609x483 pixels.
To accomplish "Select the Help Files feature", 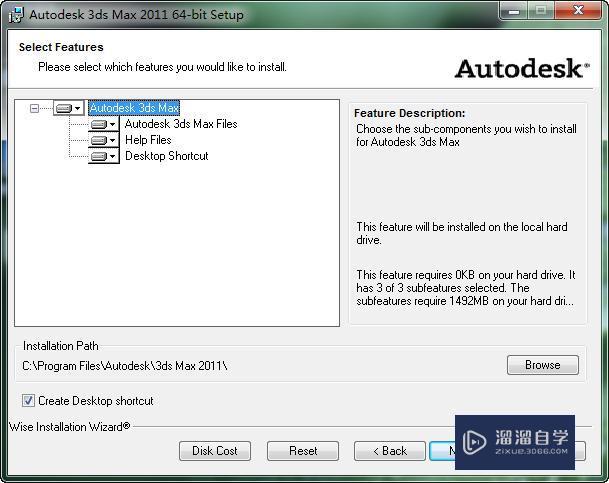I will 148,140.
